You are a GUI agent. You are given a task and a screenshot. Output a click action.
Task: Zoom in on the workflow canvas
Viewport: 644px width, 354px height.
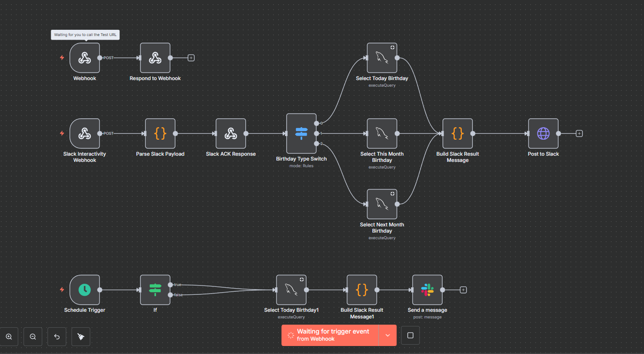[x=9, y=337]
